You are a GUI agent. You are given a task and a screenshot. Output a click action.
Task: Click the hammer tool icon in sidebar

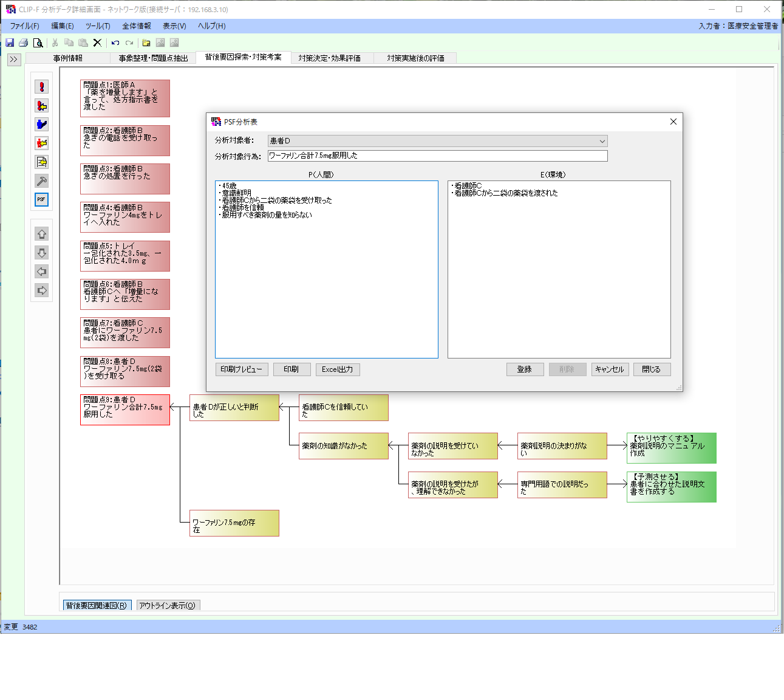tap(41, 180)
